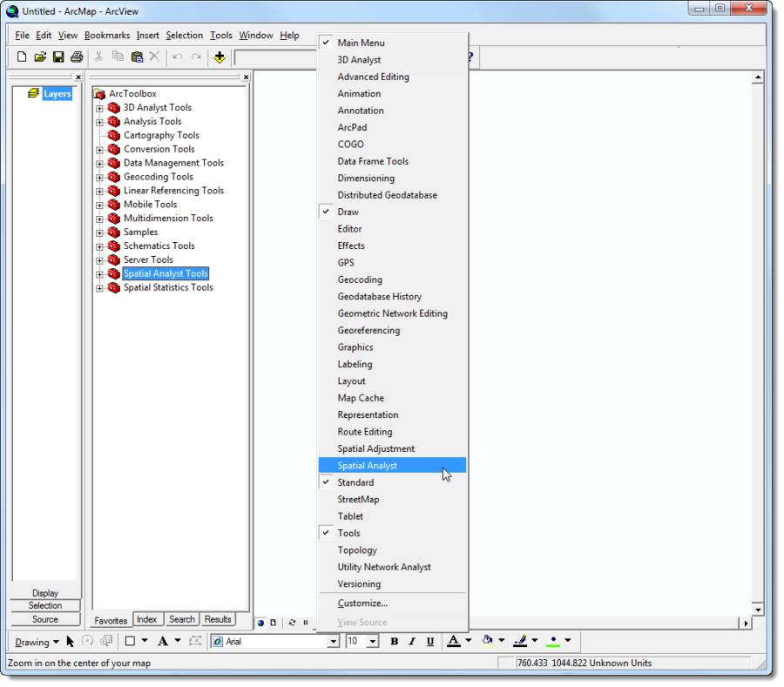Toggle Bold text formatting
The image size is (784, 687).
click(394, 642)
